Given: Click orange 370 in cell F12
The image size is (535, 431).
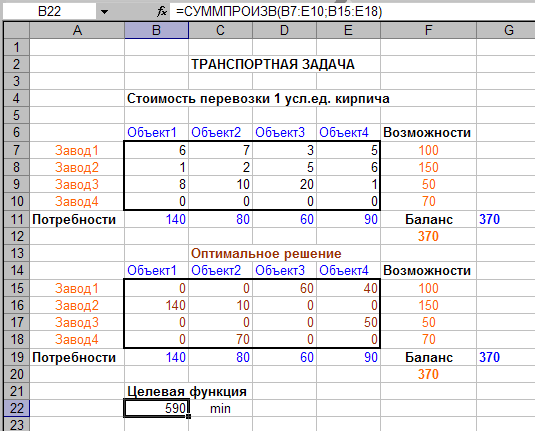Looking at the screenshot, I should tap(428, 236).
